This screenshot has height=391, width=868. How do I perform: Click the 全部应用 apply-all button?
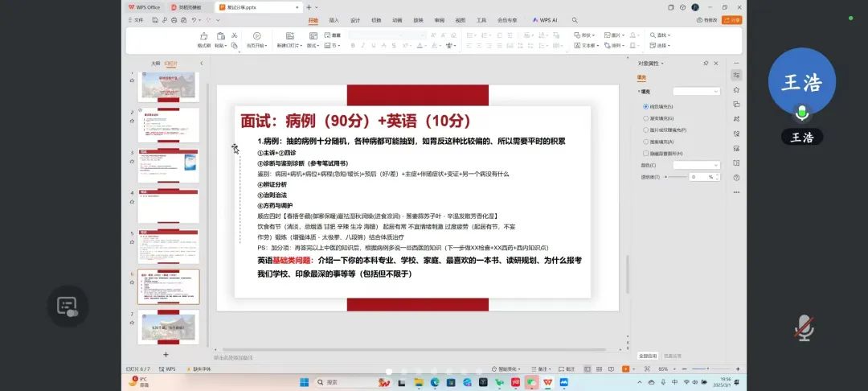point(648,355)
